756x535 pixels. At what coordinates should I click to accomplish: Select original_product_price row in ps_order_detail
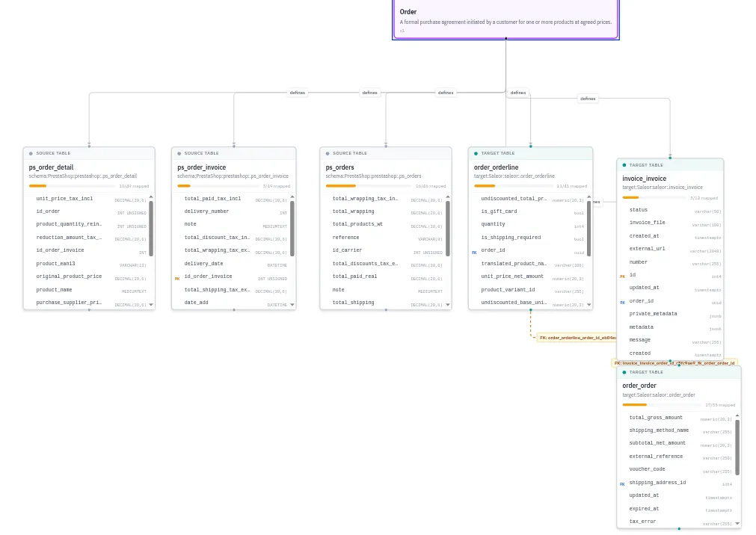(87, 277)
